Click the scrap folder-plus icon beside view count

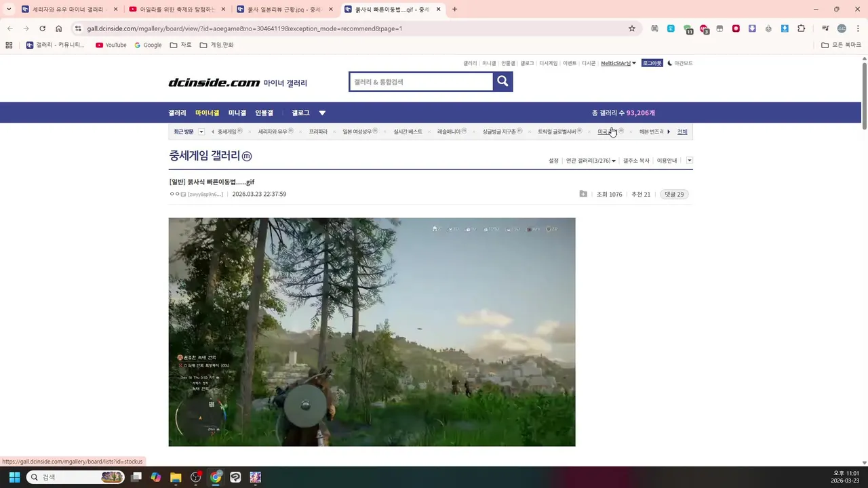coord(583,194)
